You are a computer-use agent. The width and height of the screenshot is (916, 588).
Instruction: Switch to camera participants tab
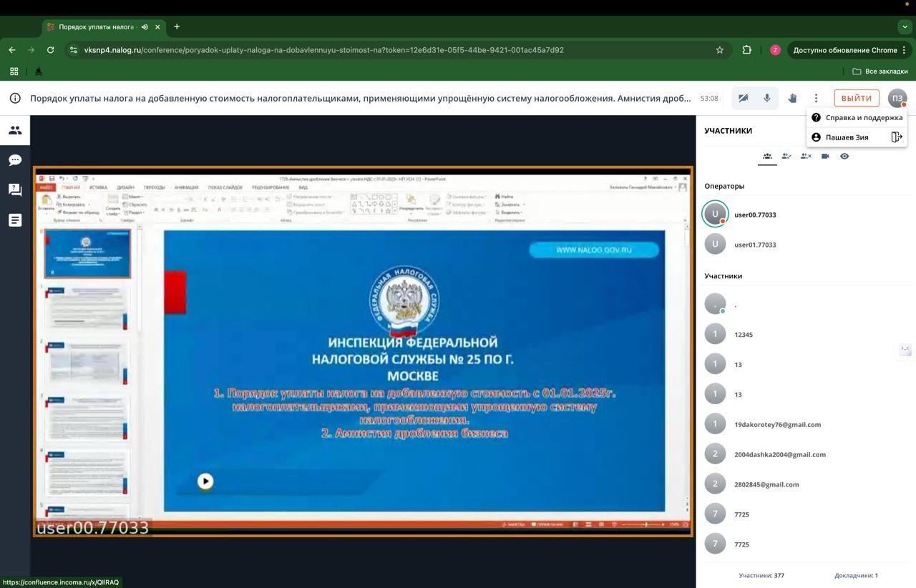(825, 156)
